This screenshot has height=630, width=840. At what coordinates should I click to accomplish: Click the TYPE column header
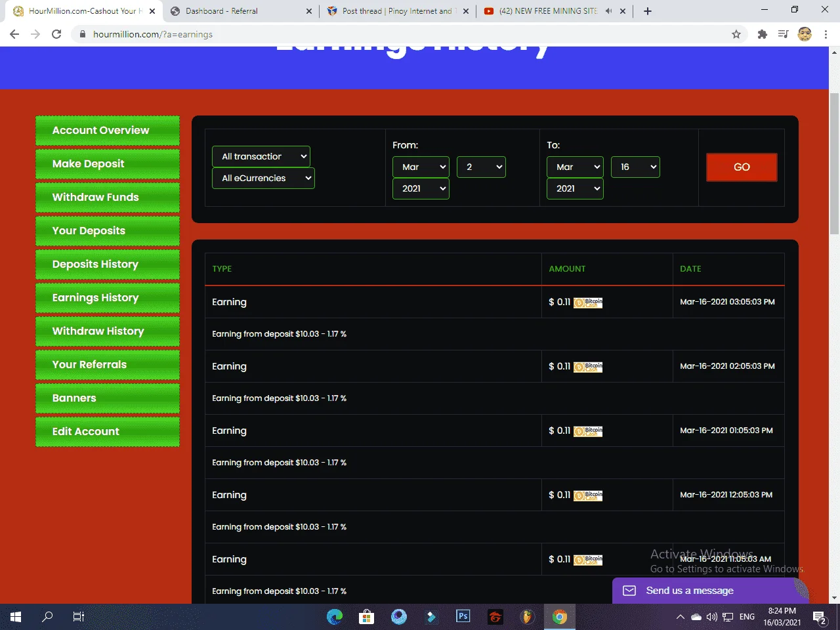(222, 269)
